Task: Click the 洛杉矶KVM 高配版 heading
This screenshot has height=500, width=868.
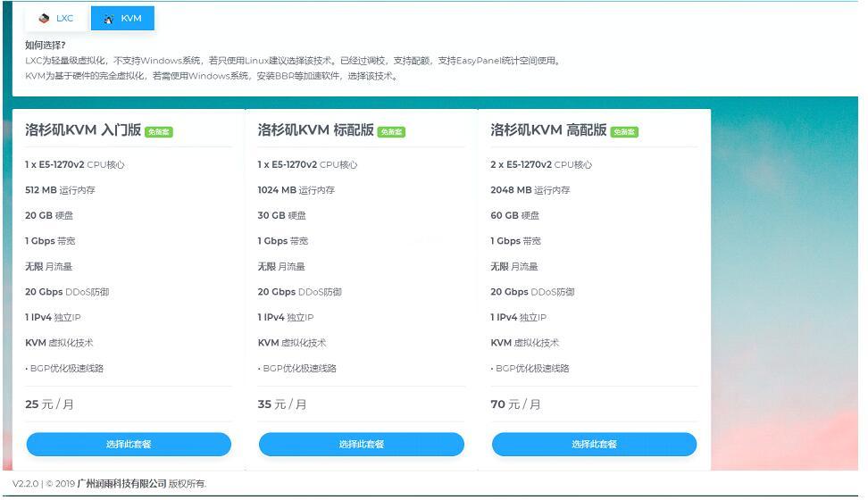Action: (548, 130)
